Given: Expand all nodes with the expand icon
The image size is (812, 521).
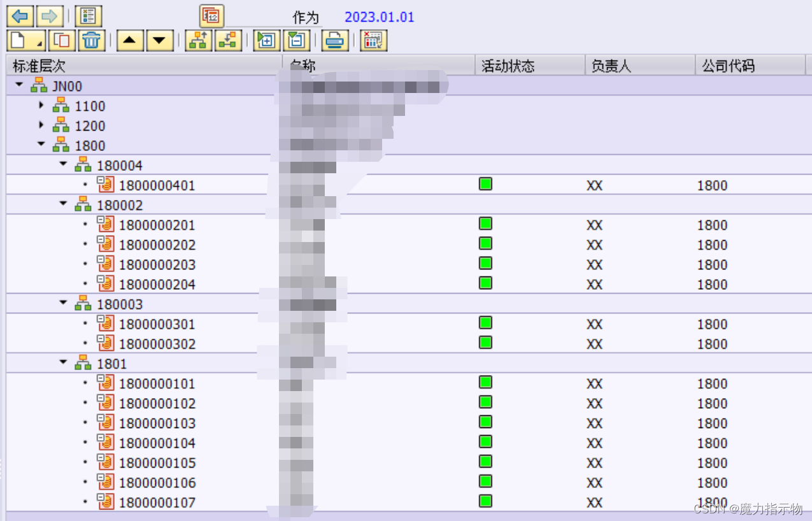Looking at the screenshot, I should click(x=266, y=40).
